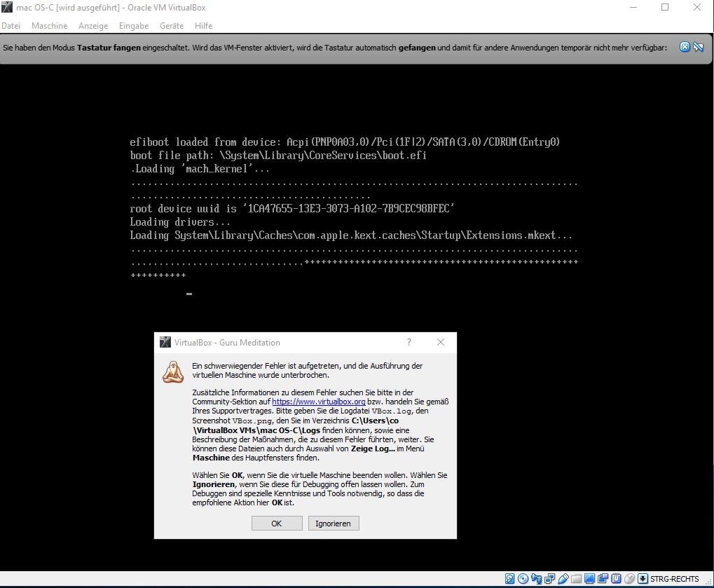Click the "boot file path" line
Image resolution: width=714 pixels, height=588 pixels.
coord(278,156)
